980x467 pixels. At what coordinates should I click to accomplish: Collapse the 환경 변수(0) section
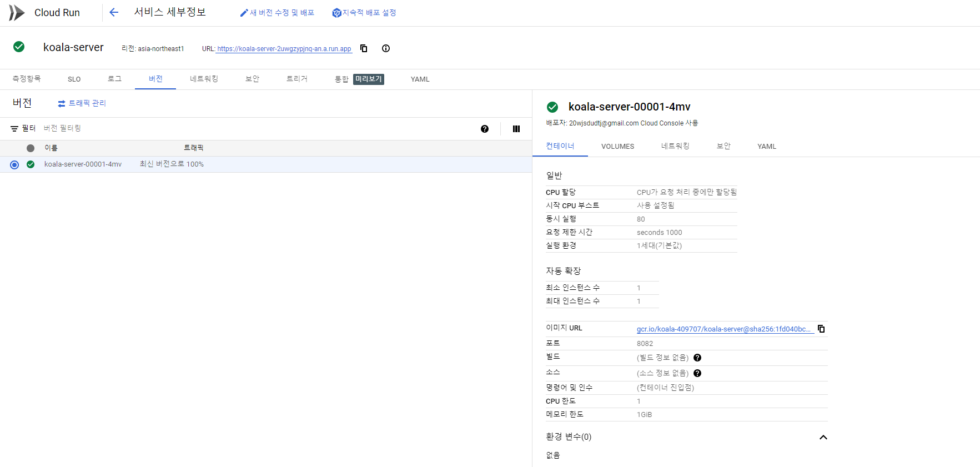(x=823, y=437)
